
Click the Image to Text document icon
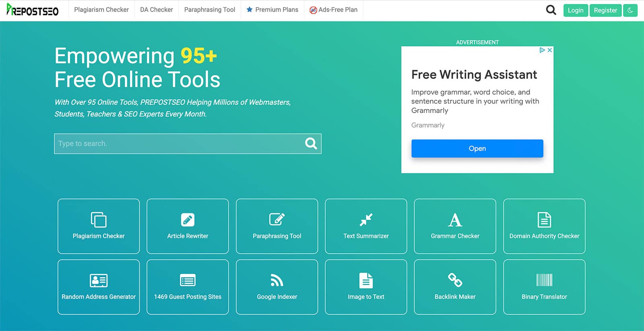tap(366, 280)
